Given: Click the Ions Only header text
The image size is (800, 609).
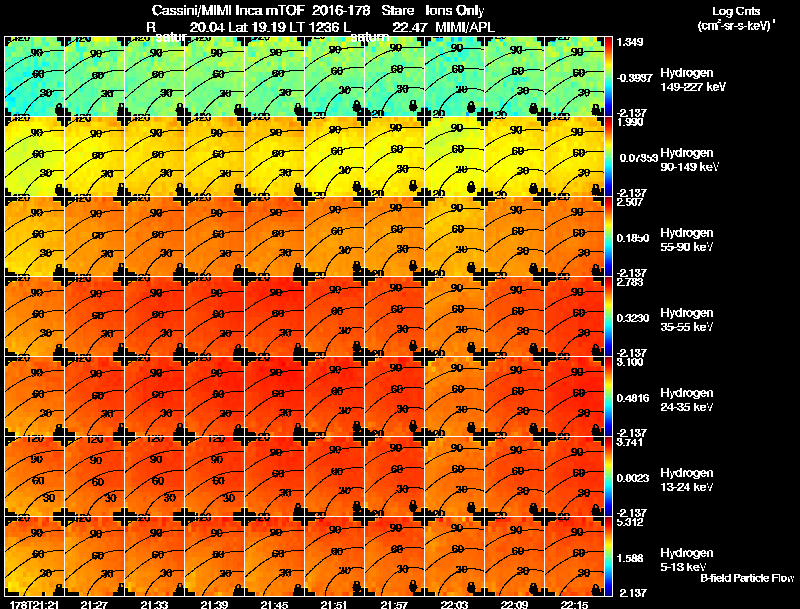Looking at the screenshot, I should pos(454,11).
